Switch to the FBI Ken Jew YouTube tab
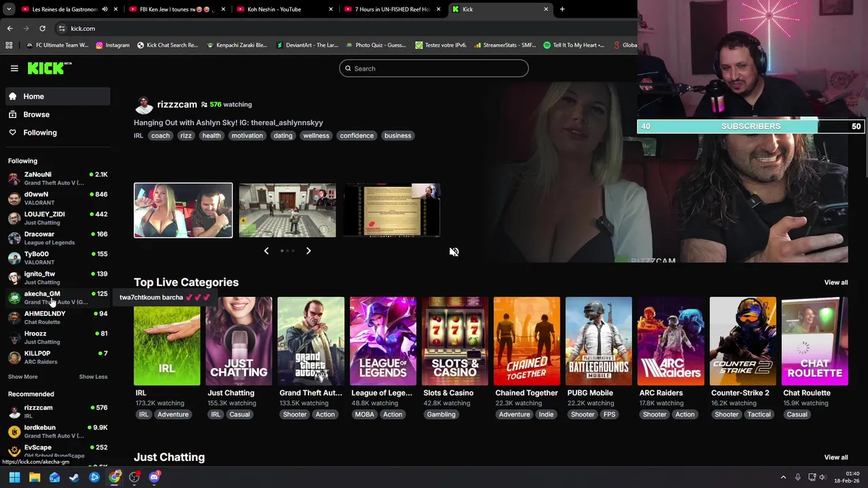The width and height of the screenshot is (868, 488). pos(176,9)
